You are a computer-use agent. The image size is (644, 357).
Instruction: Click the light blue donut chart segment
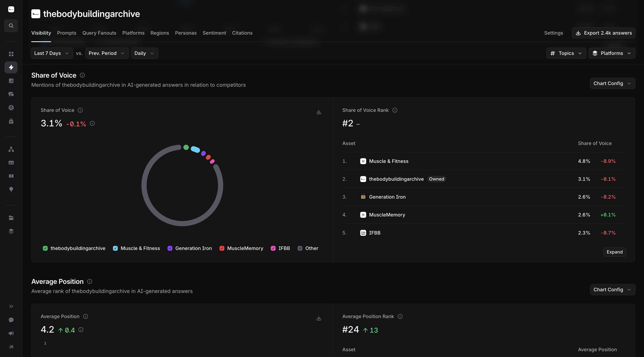(x=195, y=149)
